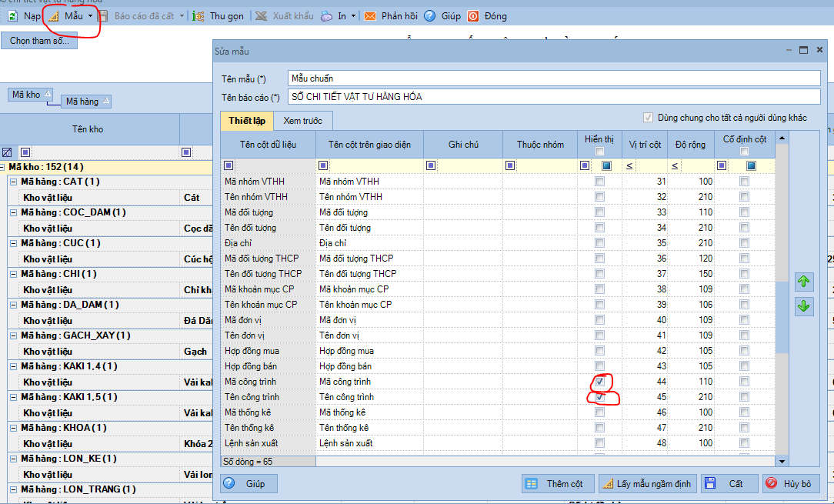This screenshot has width=834, height=504.
Task: Click width value 150 of Tên đối tượng THCP
Action: coord(706,274)
